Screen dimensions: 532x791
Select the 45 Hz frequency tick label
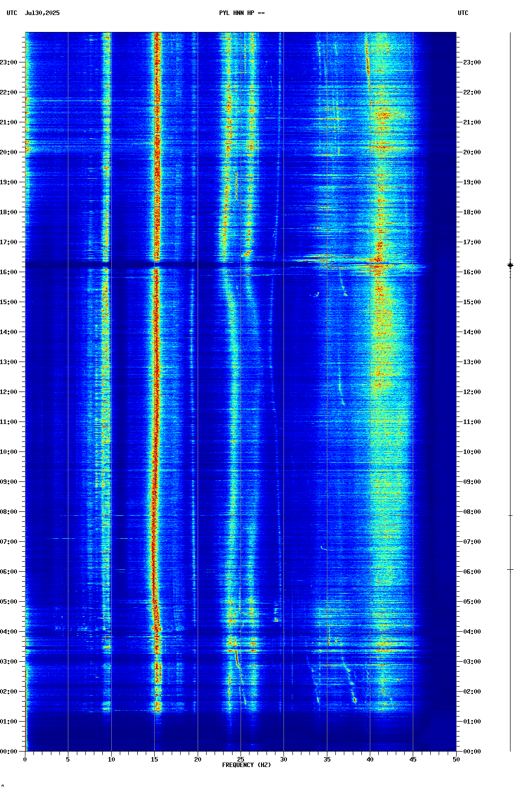(x=413, y=760)
